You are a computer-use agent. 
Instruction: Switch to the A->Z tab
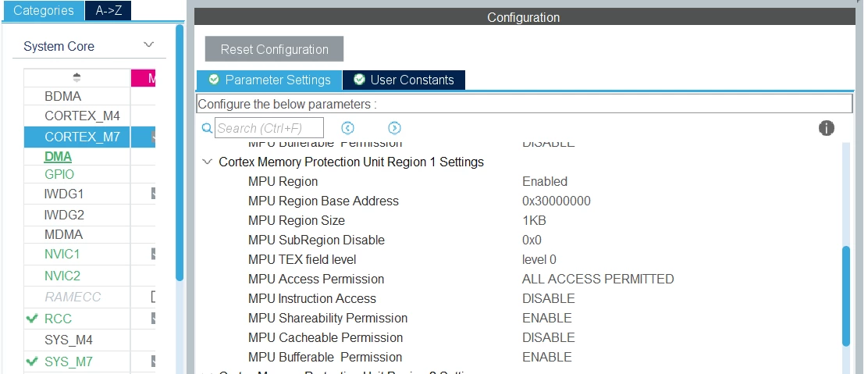point(108,10)
